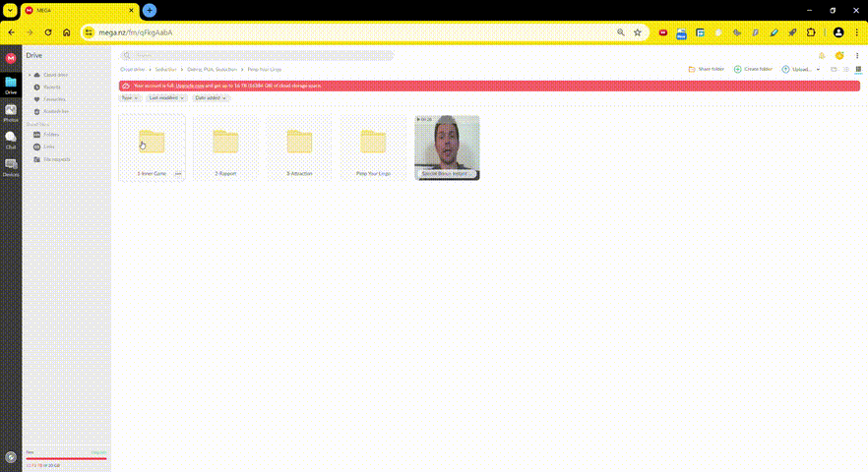Go back with the browser back arrow
Screen dimensions: 868x472
pyautogui.click(x=12, y=32)
